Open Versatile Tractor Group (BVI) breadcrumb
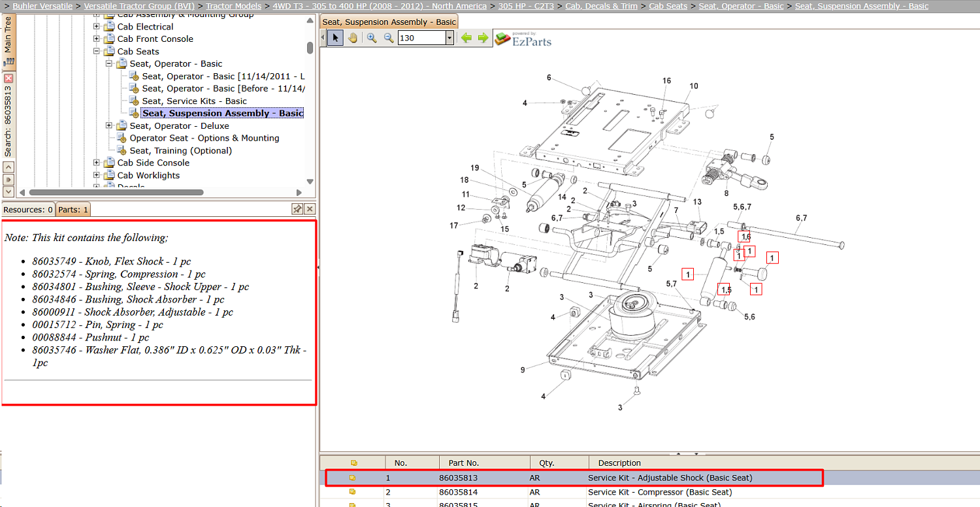Viewport: 980px width, 507px height. coord(140,6)
